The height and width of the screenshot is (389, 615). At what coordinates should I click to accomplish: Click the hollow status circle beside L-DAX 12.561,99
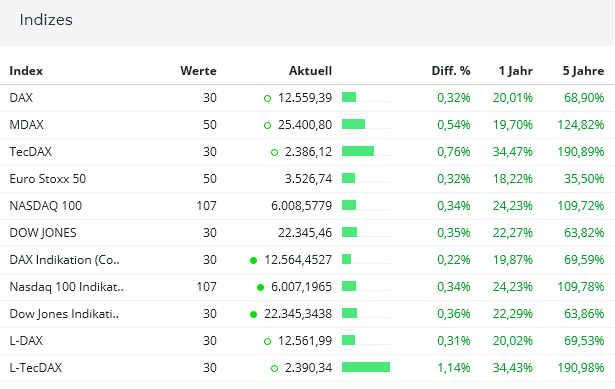pos(267,342)
